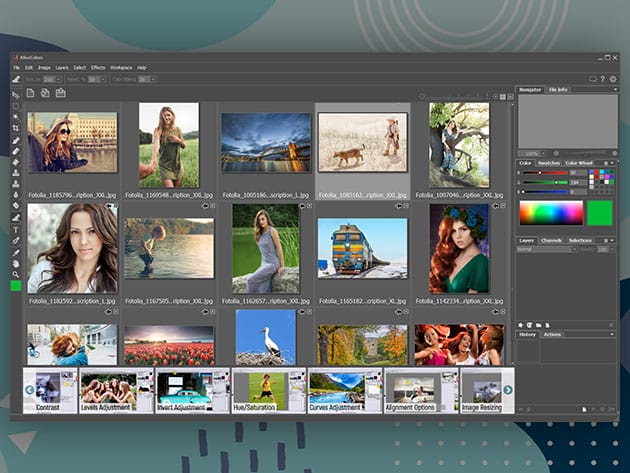Image resolution: width=630 pixels, height=473 pixels.
Task: Select the Hand pan tool
Action: pyautogui.click(x=16, y=262)
